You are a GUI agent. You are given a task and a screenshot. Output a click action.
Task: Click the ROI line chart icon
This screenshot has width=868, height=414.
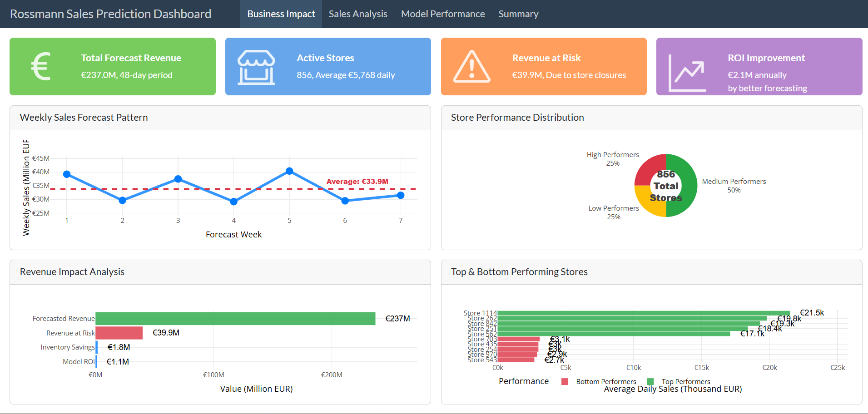point(688,73)
